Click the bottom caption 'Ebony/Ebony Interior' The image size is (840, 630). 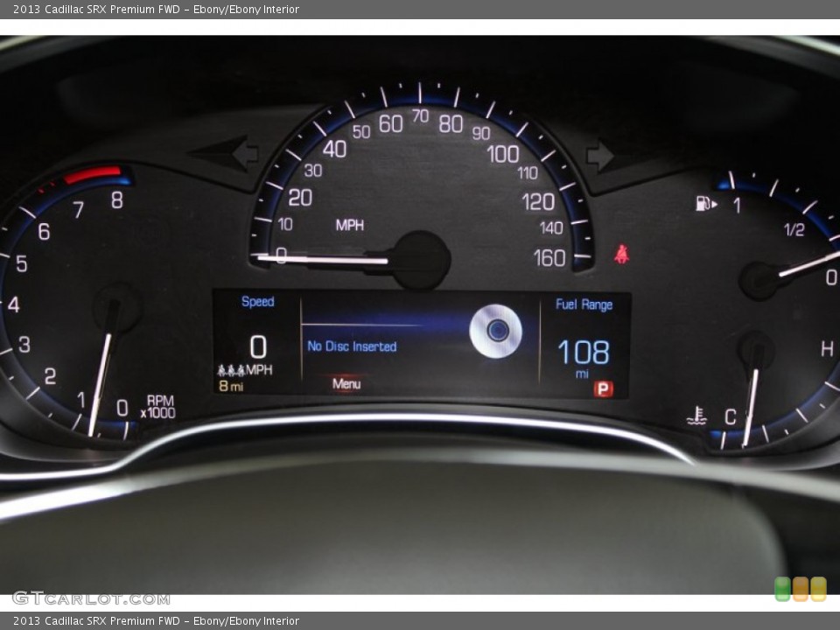point(246,621)
